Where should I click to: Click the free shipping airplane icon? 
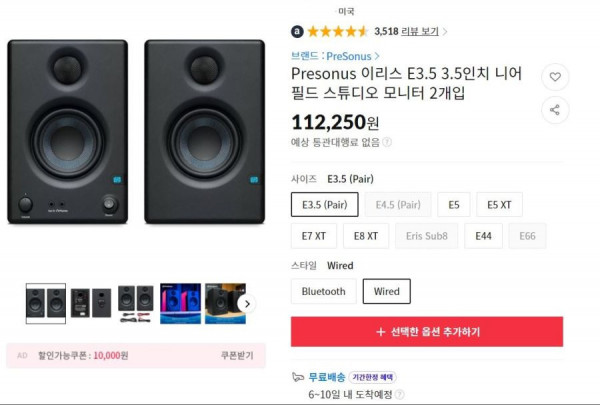(x=298, y=377)
